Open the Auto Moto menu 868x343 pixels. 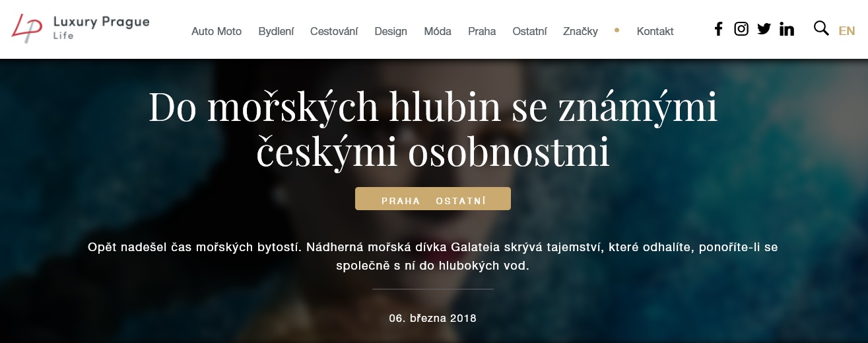(x=217, y=31)
